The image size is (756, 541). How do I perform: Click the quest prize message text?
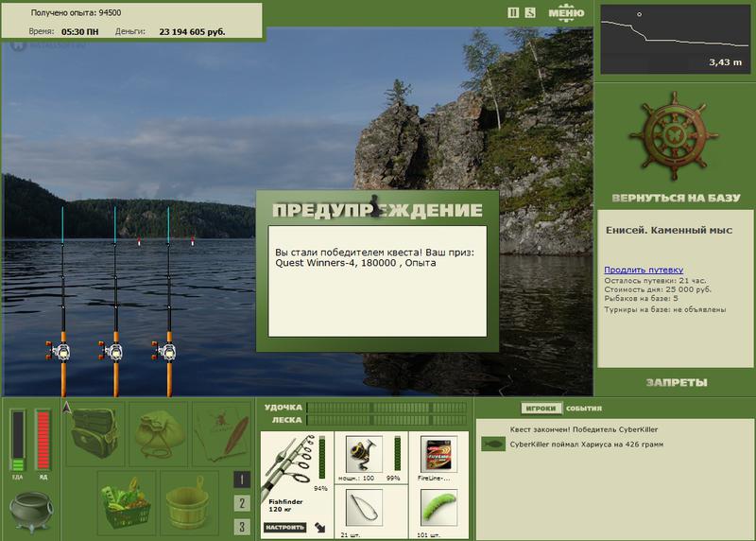point(374,257)
